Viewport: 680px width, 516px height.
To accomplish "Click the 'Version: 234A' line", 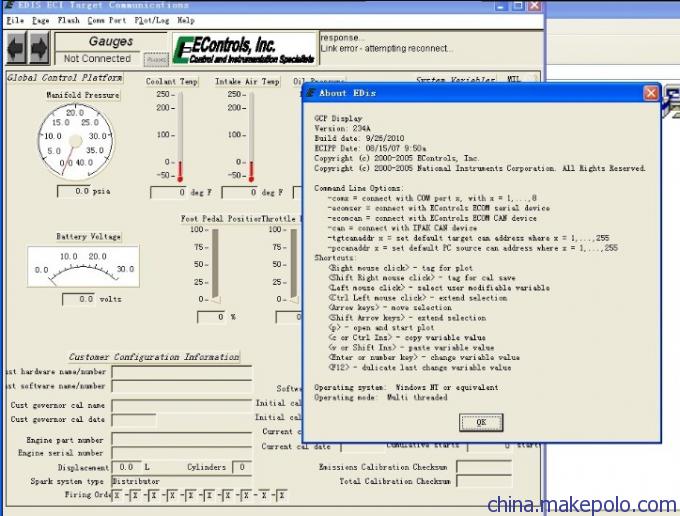I will (x=342, y=128).
